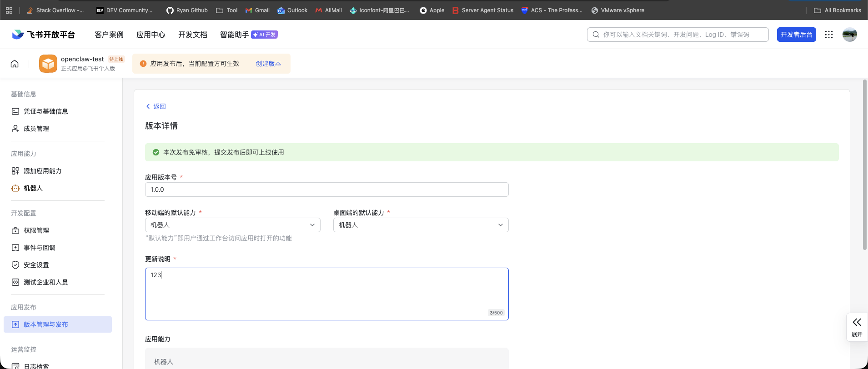Open 客户案例 in the top navigation

109,35
